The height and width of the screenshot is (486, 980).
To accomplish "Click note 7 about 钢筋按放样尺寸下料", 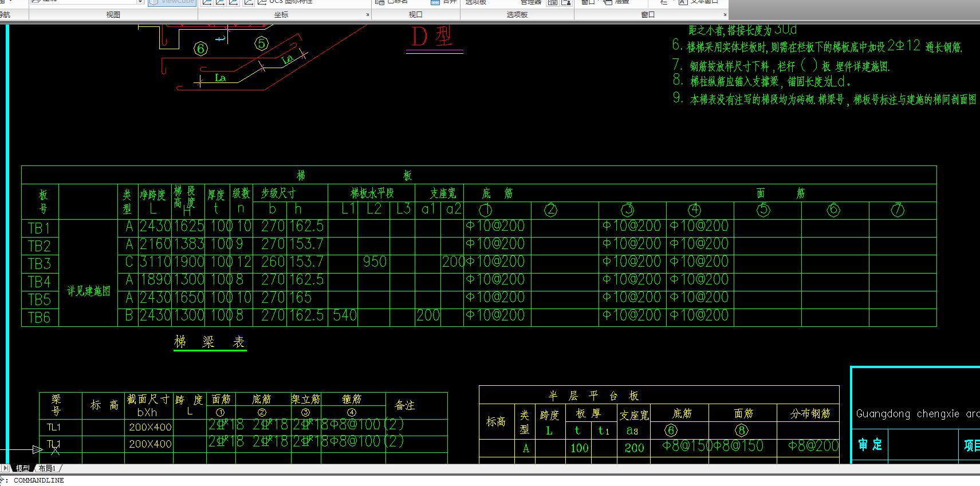I will (781, 65).
